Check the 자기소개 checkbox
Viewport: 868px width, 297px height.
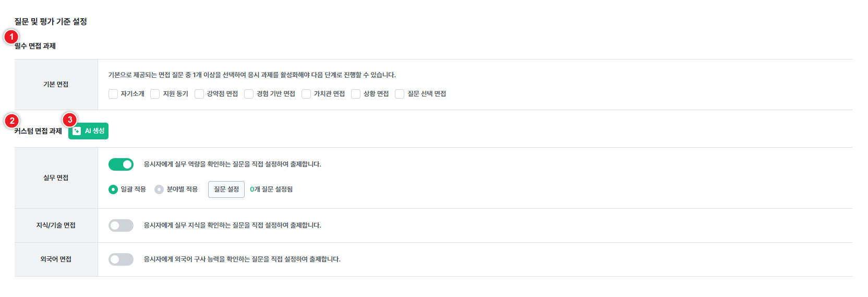tap(113, 94)
